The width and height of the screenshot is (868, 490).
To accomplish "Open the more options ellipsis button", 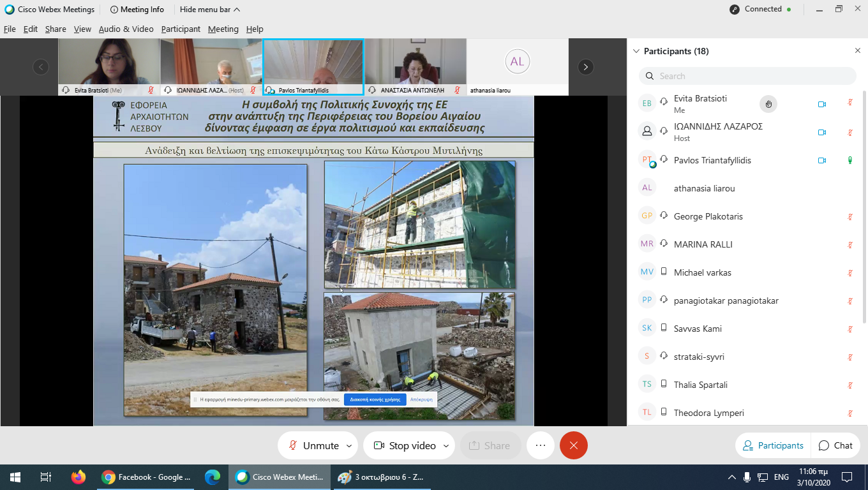I will (x=541, y=445).
